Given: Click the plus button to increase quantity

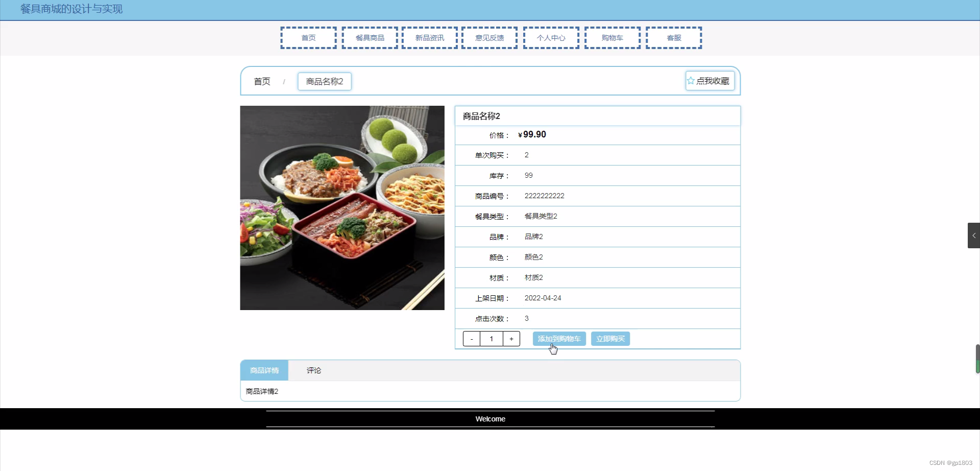Looking at the screenshot, I should click(511, 338).
